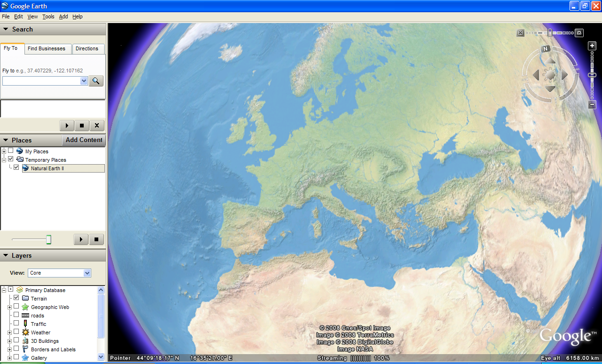Uncheck the Temporary Places checkbox
Screen dimensions: 602x364
pos(11,159)
